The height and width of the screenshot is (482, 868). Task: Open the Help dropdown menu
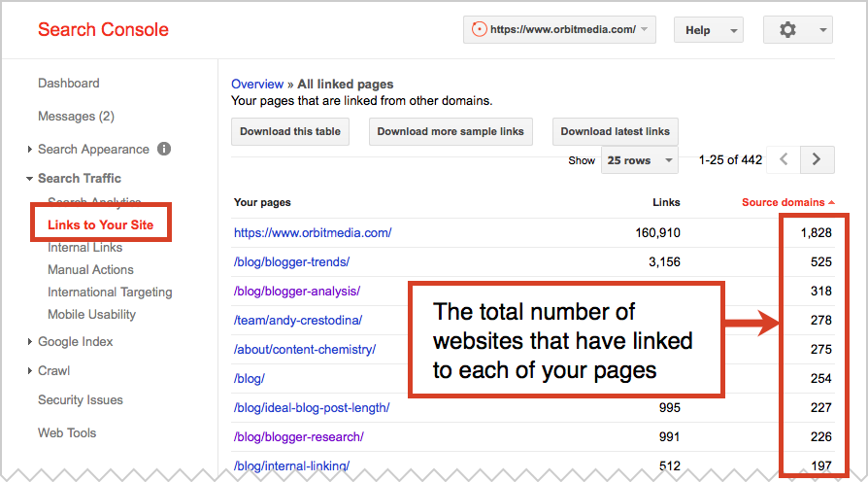(x=708, y=30)
